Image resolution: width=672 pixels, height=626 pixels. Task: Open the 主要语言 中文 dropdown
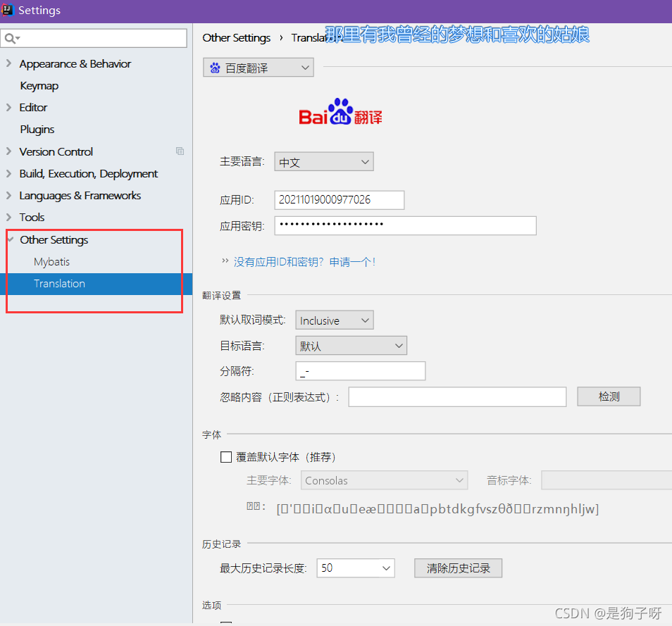(324, 161)
